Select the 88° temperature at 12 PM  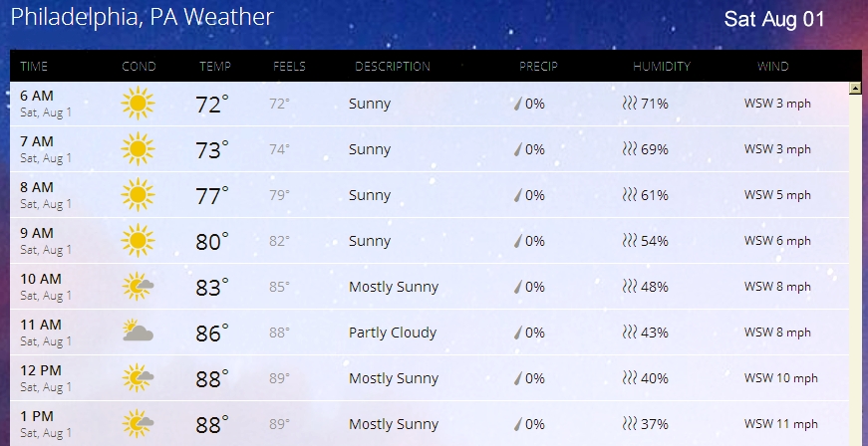[x=211, y=379]
